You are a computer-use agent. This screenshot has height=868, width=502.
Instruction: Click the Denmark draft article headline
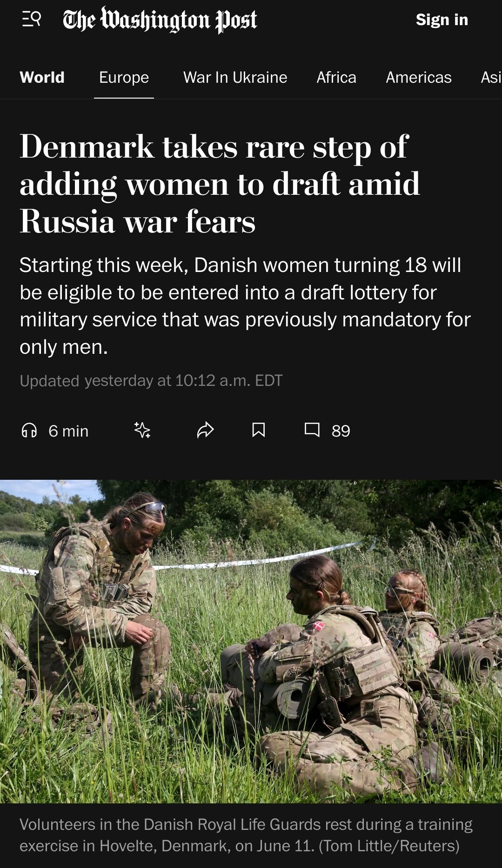pyautogui.click(x=220, y=184)
